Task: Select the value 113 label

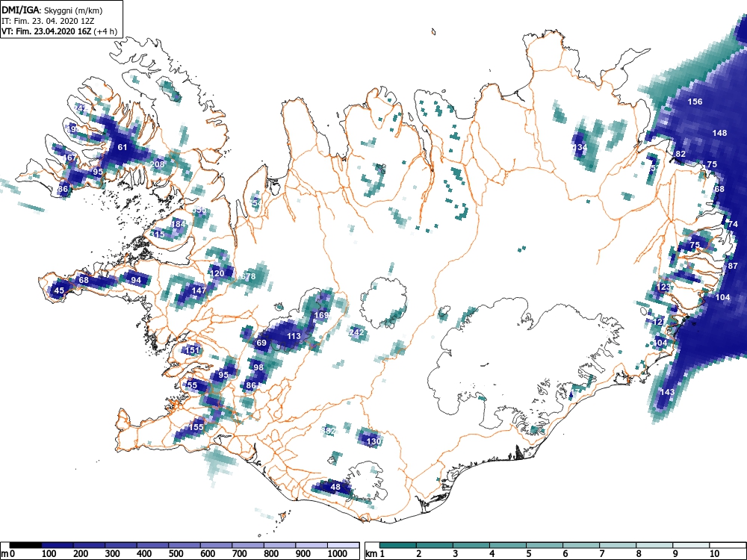Action: pyautogui.click(x=294, y=336)
